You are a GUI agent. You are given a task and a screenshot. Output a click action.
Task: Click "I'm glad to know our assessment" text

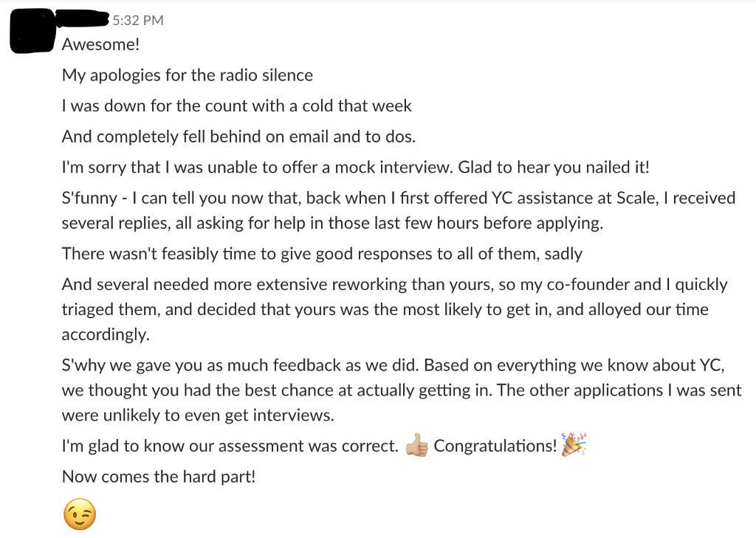[230, 446]
